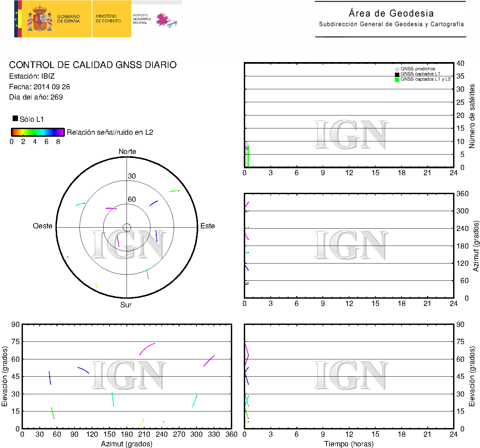The image size is (480, 448).
Task: Click the 'Tiempo (horas)' axis label
Action: pos(349,444)
